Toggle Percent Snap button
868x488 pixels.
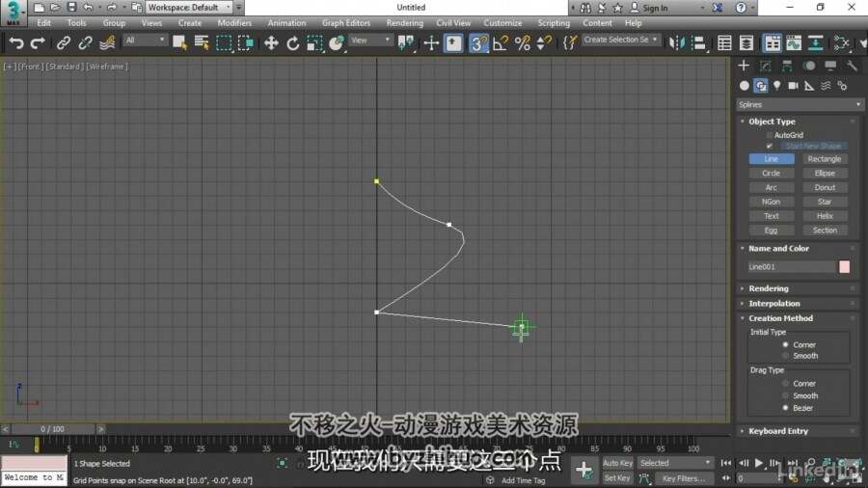click(523, 43)
